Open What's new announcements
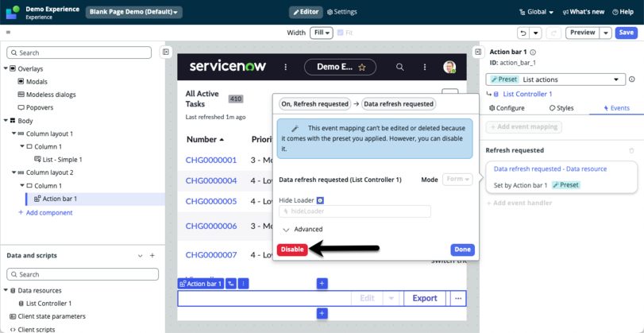The height and width of the screenshot is (333, 644). [x=584, y=12]
